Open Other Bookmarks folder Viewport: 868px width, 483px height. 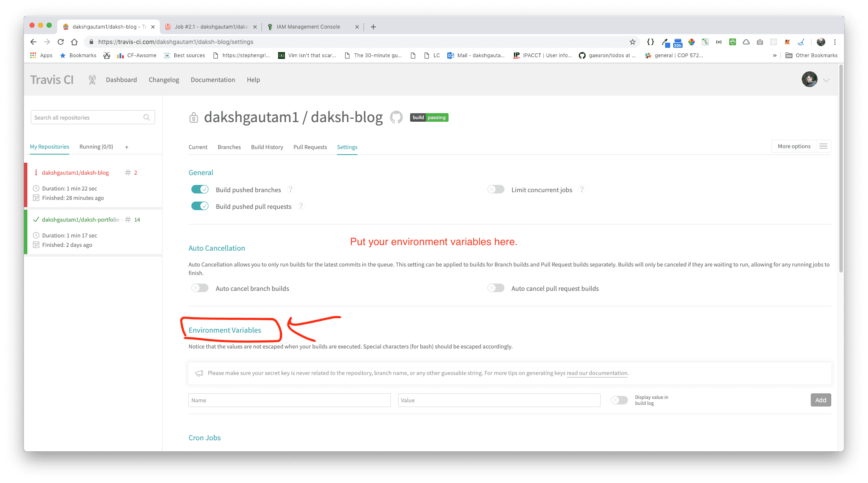tap(812, 56)
